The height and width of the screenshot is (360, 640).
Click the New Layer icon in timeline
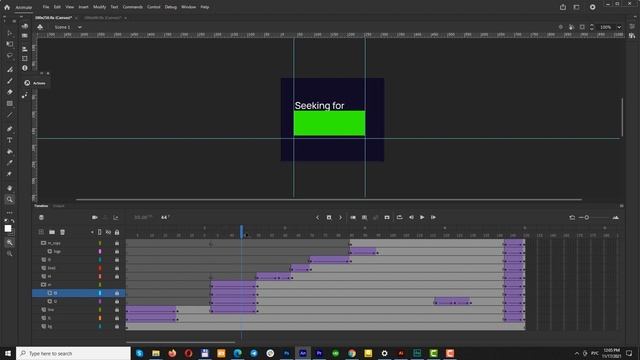[41, 232]
